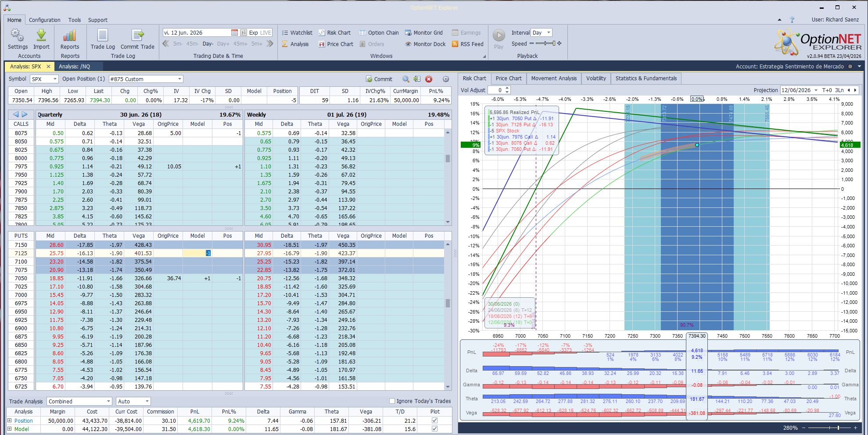This screenshot has width=868, height=435.
Task: Open the Trade Log
Action: [103, 39]
